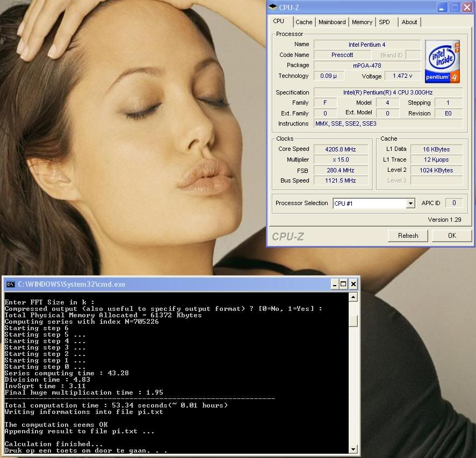Close the CPU-Z window
Screen dimensions: 476x458
pos(466,7)
